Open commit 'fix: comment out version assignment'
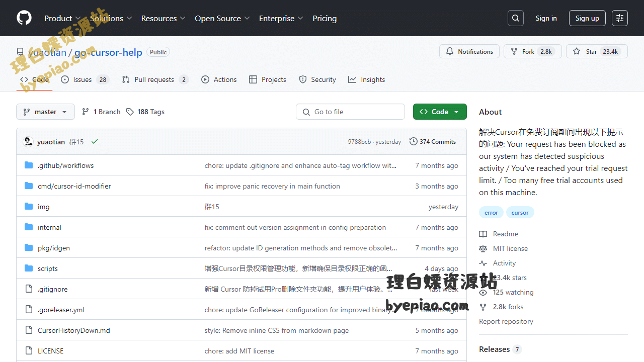The width and height of the screenshot is (644, 362). (x=295, y=227)
